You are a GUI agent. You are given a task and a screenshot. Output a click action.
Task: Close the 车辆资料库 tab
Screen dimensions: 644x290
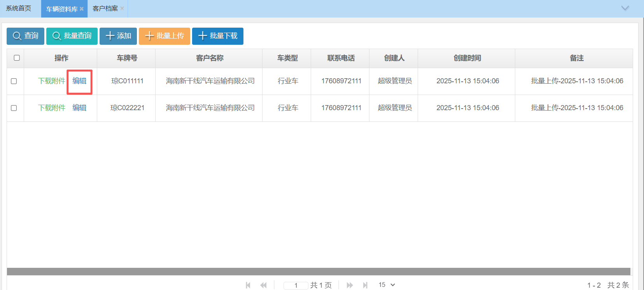82,9
